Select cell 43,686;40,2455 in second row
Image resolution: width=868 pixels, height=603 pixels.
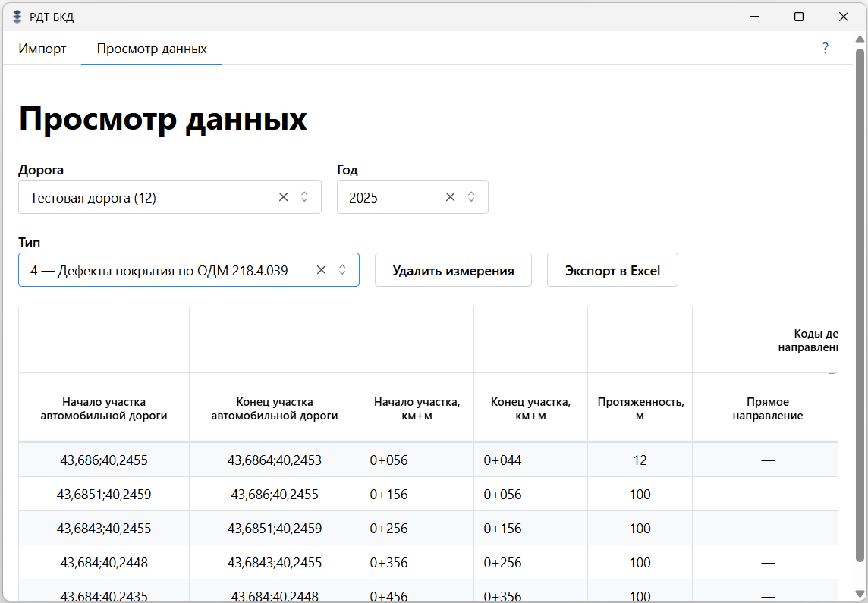click(x=275, y=495)
